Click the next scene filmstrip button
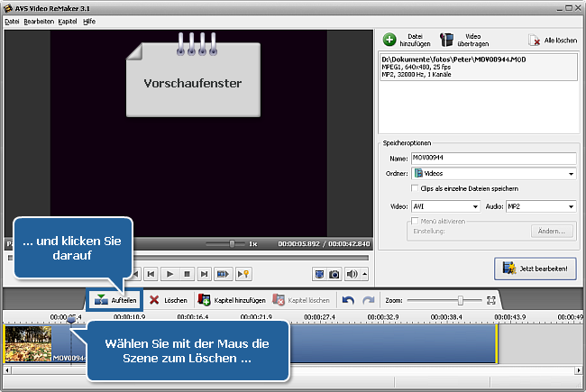Screen dimensions: 586x392 point(223,274)
